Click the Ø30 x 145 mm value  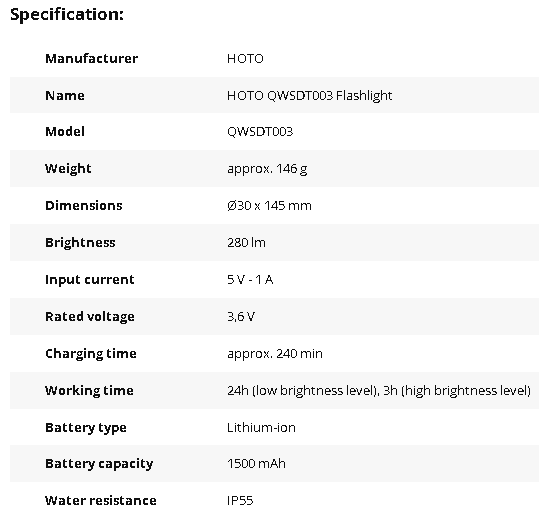[269, 206]
